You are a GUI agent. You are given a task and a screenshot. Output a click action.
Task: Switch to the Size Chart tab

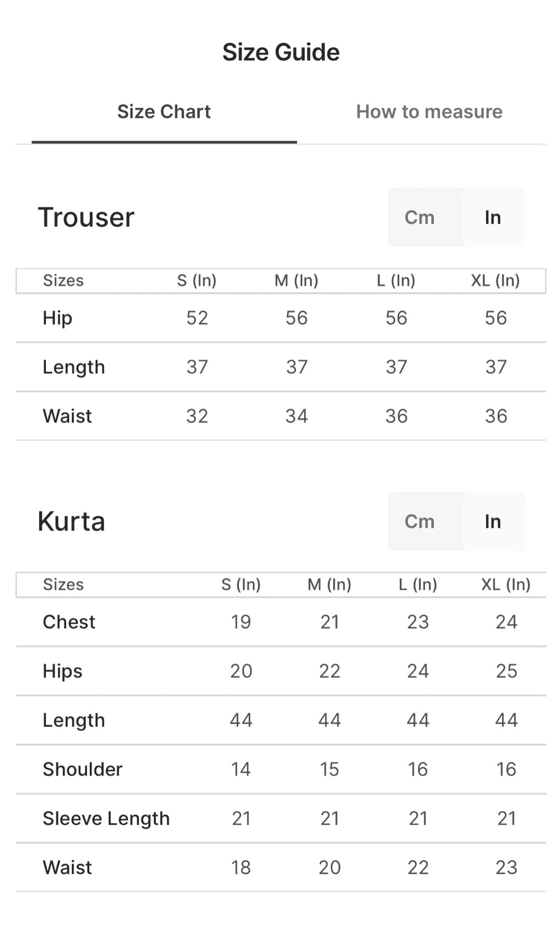point(164,112)
